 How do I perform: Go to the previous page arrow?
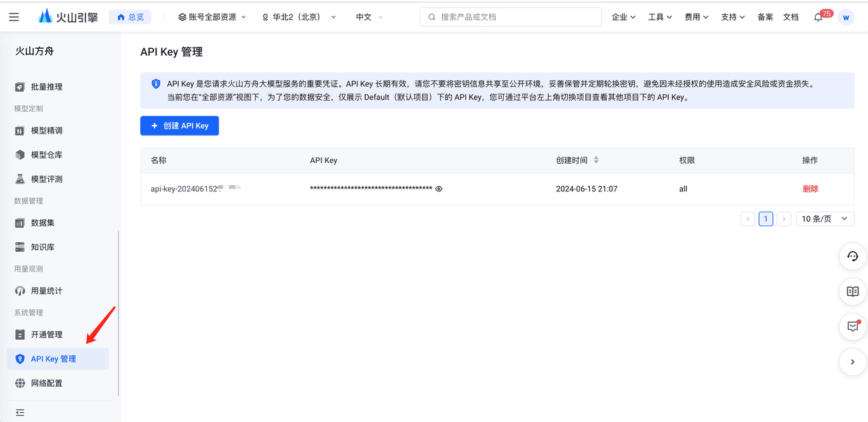click(x=748, y=218)
